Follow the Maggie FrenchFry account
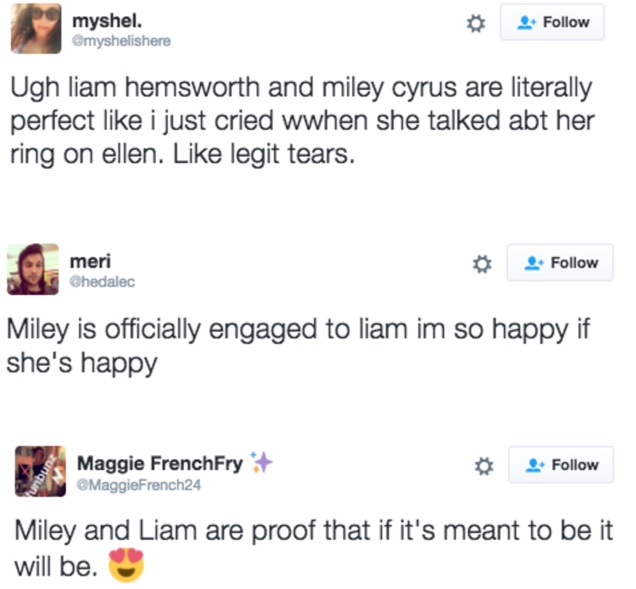Viewport: 636px width, 589px height. click(560, 465)
